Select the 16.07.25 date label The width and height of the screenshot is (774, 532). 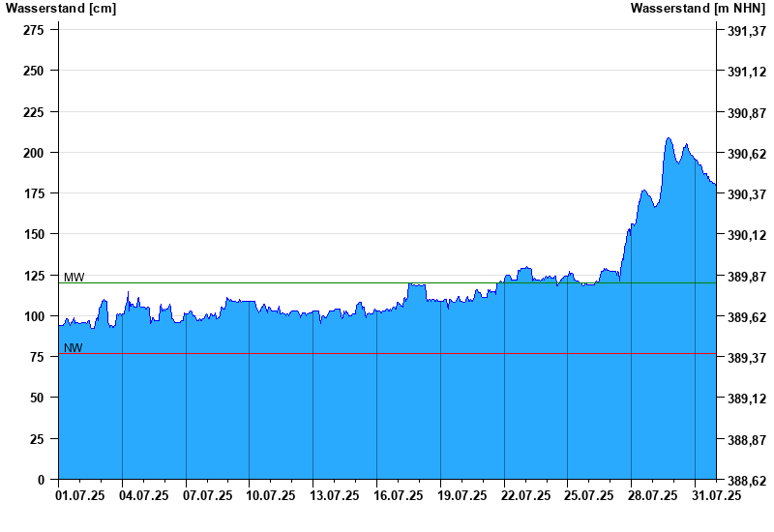(x=399, y=495)
